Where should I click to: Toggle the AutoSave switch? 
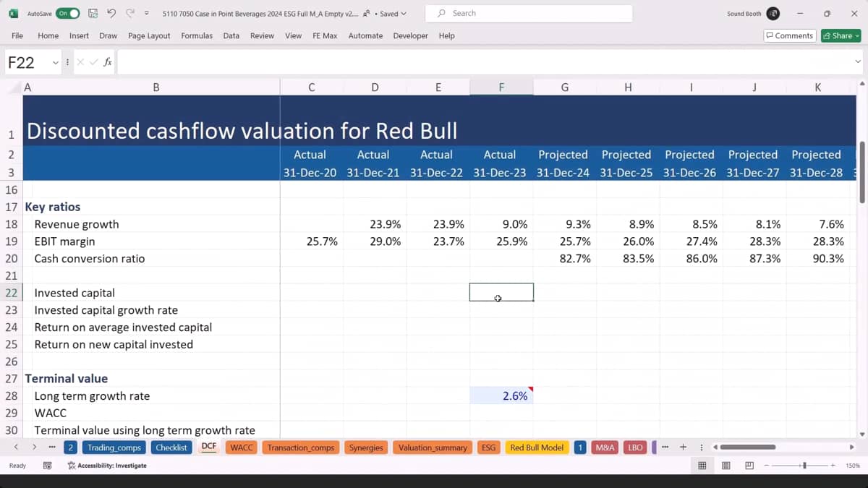tap(67, 13)
